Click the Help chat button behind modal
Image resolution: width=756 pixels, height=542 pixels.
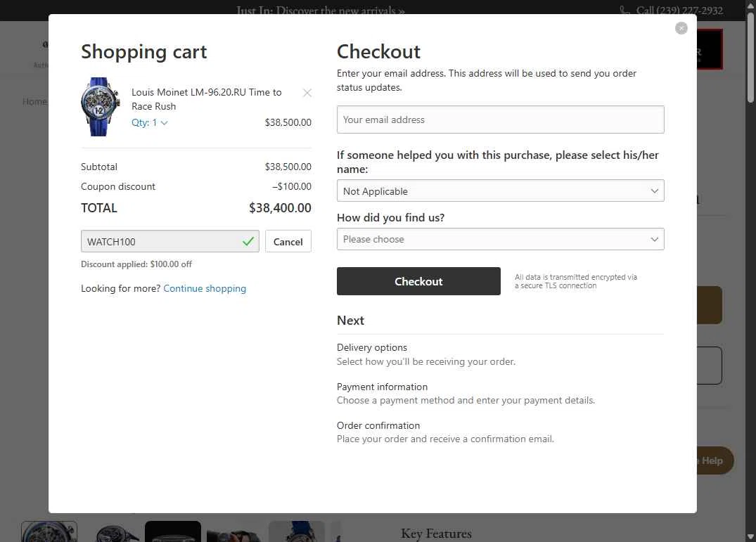715,460
